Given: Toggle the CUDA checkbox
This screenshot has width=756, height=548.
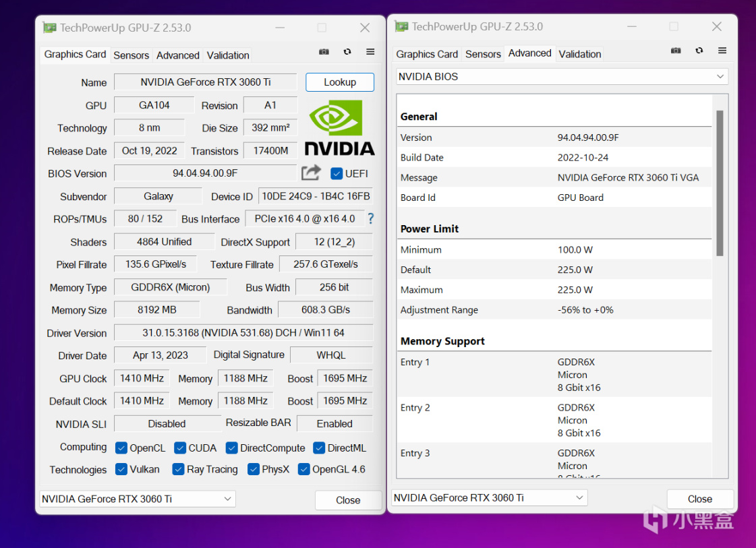Looking at the screenshot, I should click(180, 448).
